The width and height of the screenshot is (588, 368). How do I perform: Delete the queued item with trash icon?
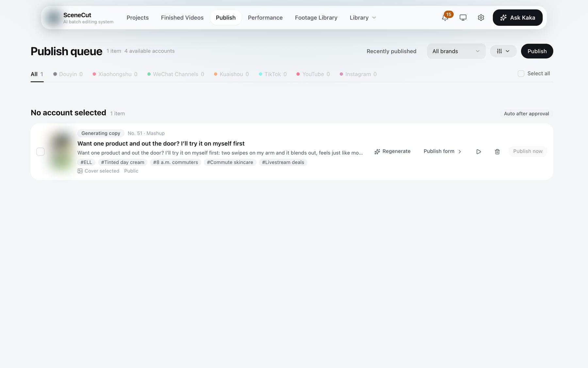pyautogui.click(x=497, y=151)
